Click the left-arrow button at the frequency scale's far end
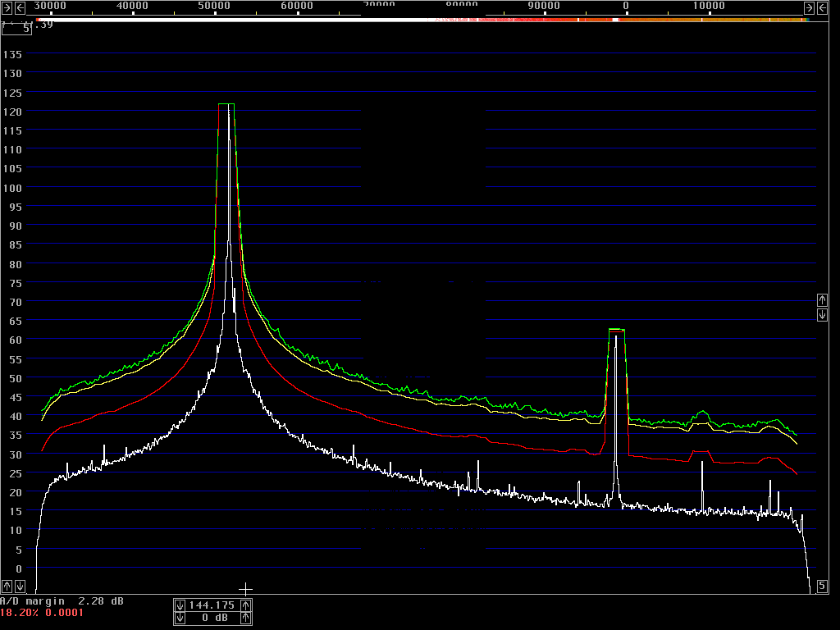This screenshot has height=630, width=840. [822, 7]
